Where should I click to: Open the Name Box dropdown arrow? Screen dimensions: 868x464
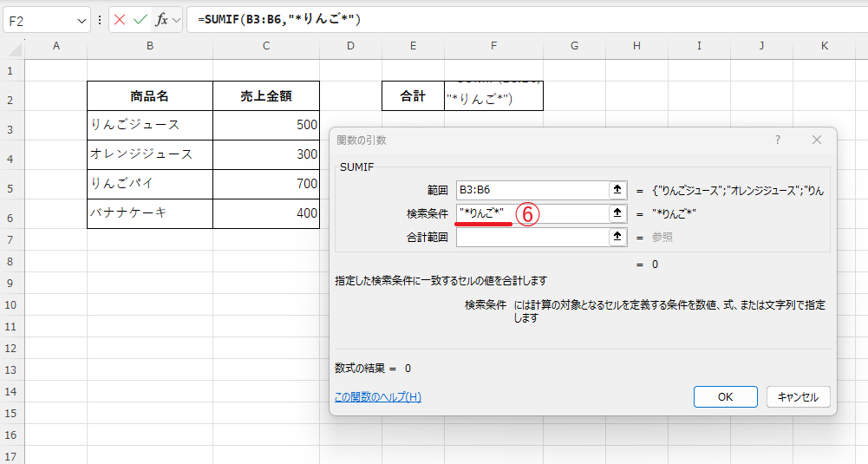click(82, 21)
